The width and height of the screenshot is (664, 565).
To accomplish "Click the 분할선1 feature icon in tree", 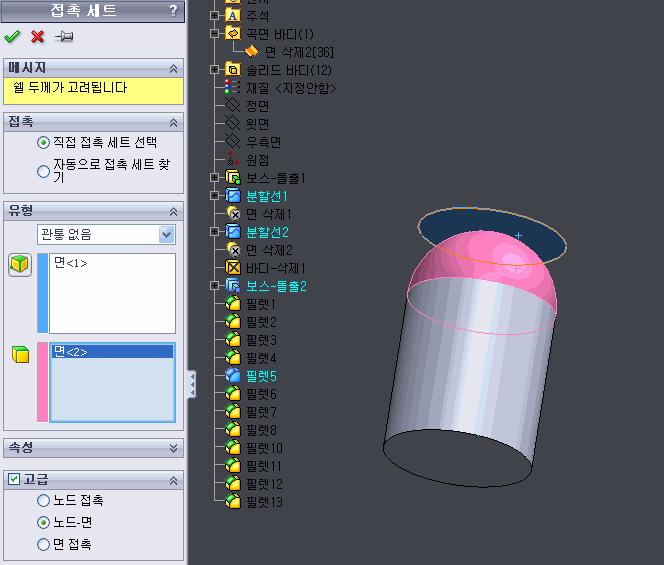I will click(233, 196).
